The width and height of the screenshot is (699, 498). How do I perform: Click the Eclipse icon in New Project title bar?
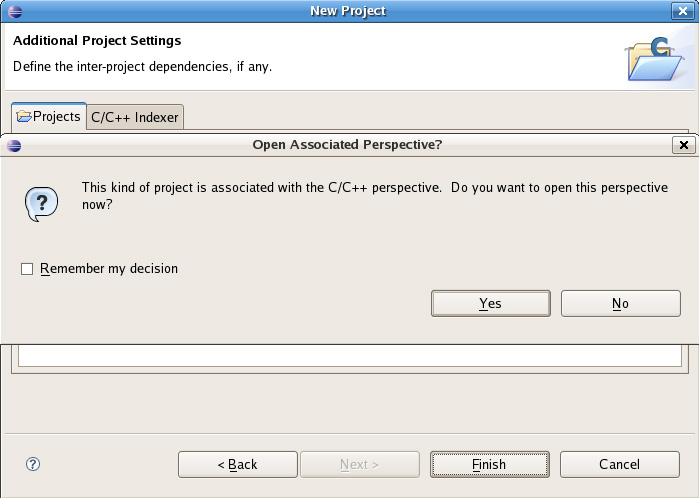tap(14, 11)
